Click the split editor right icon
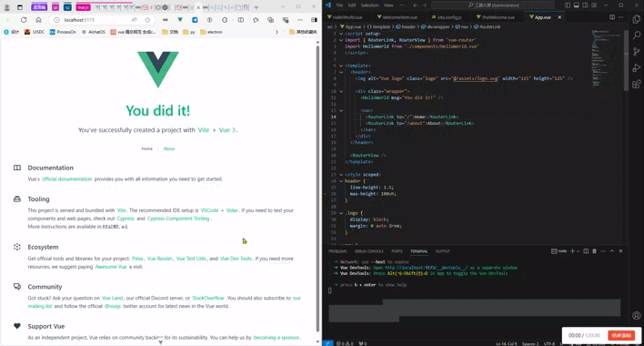 [612, 17]
